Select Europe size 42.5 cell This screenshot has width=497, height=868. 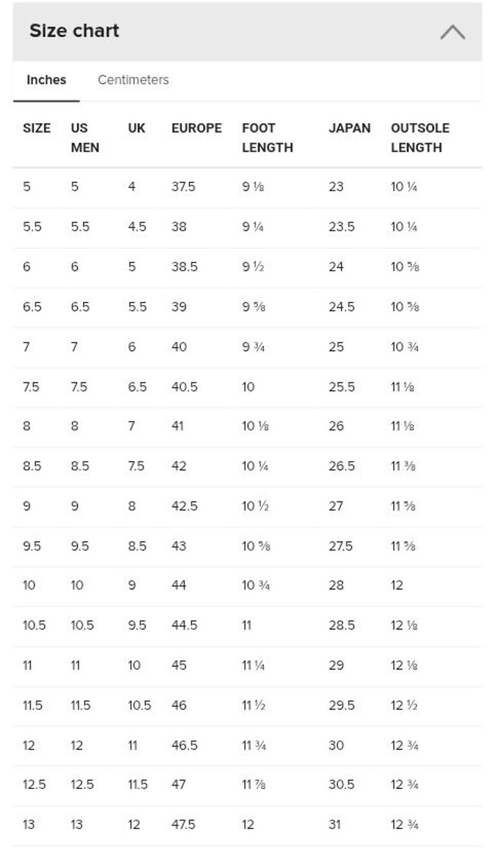pos(184,506)
